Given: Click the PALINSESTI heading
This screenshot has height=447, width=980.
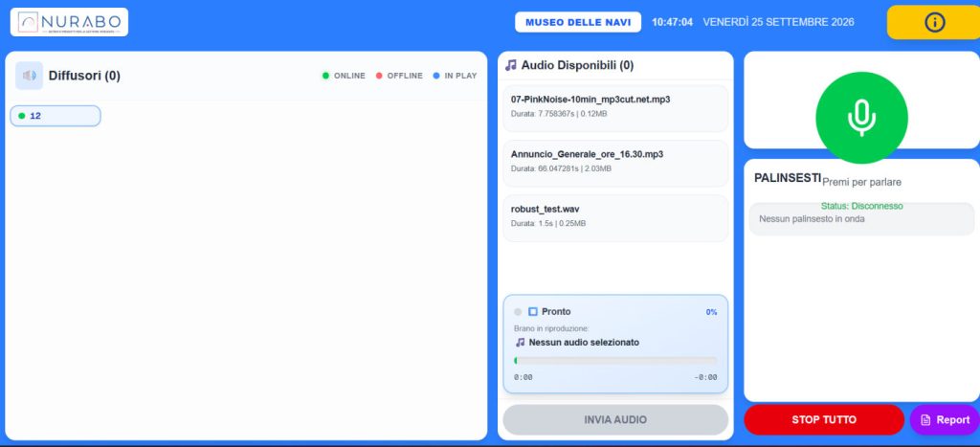Looking at the screenshot, I should pos(787,177).
